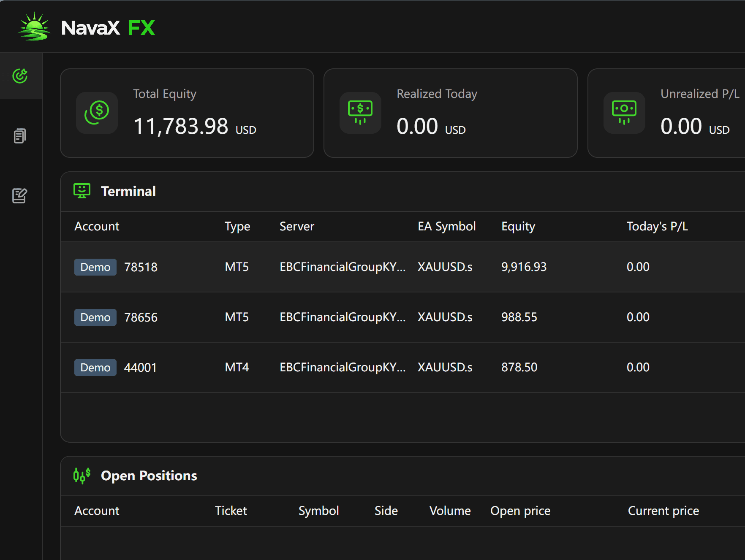
Task: Click the Server column header
Action: pyautogui.click(x=297, y=226)
